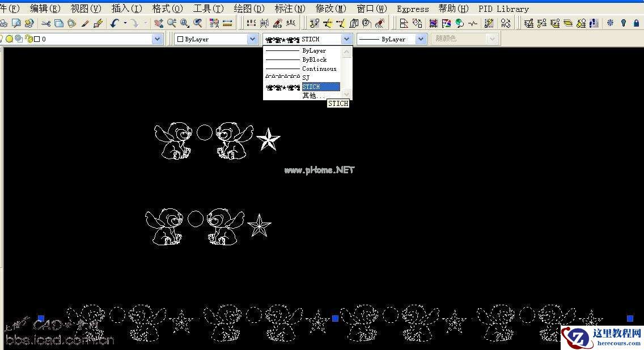Click the Undo arrow icon
Screen dimensions: 644x350
tap(115, 23)
